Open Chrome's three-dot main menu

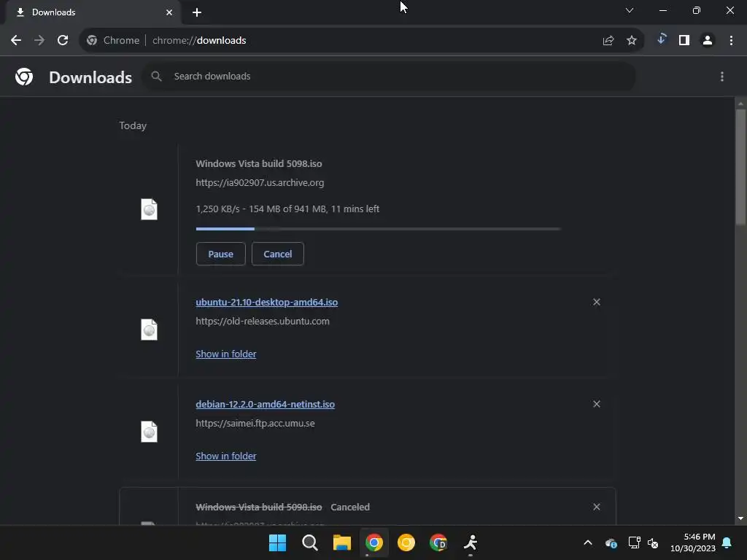731,41
